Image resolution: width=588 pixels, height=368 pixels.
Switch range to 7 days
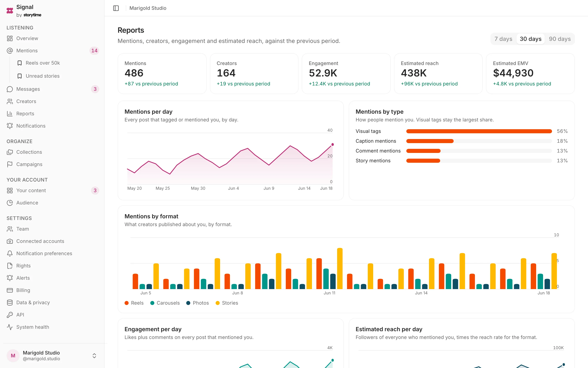tap(503, 39)
